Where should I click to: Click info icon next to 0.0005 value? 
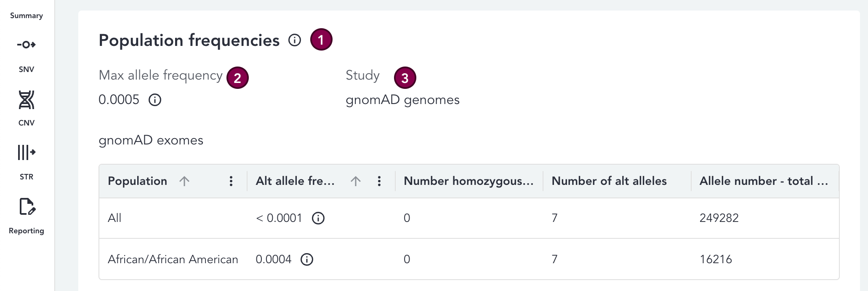pos(155,100)
